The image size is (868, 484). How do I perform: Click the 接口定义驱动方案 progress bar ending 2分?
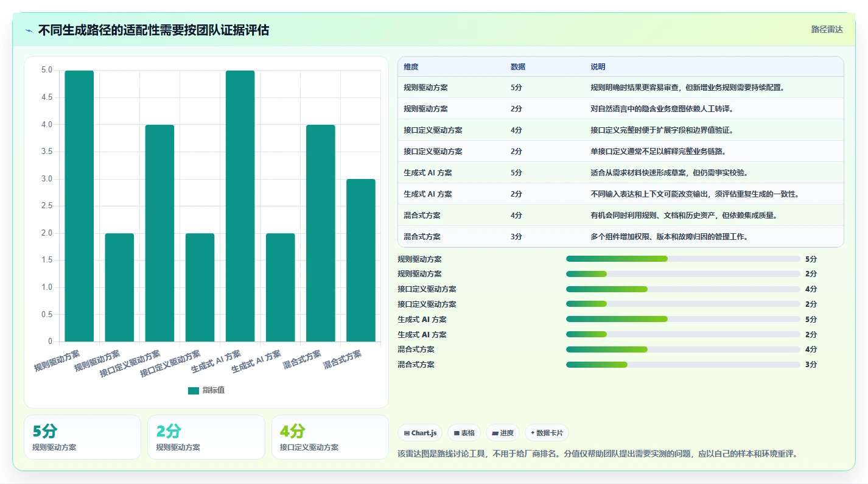tap(683, 304)
